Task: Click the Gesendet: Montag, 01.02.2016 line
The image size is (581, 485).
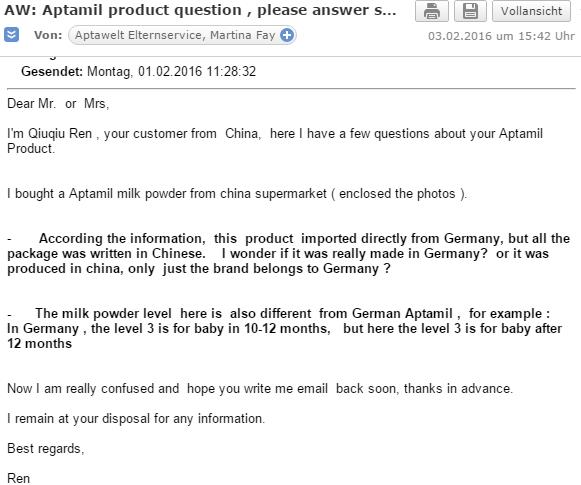Action: point(138,71)
